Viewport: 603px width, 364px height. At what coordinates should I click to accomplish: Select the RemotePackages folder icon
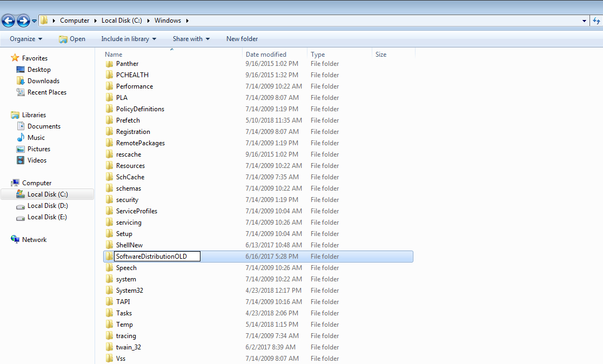click(109, 143)
